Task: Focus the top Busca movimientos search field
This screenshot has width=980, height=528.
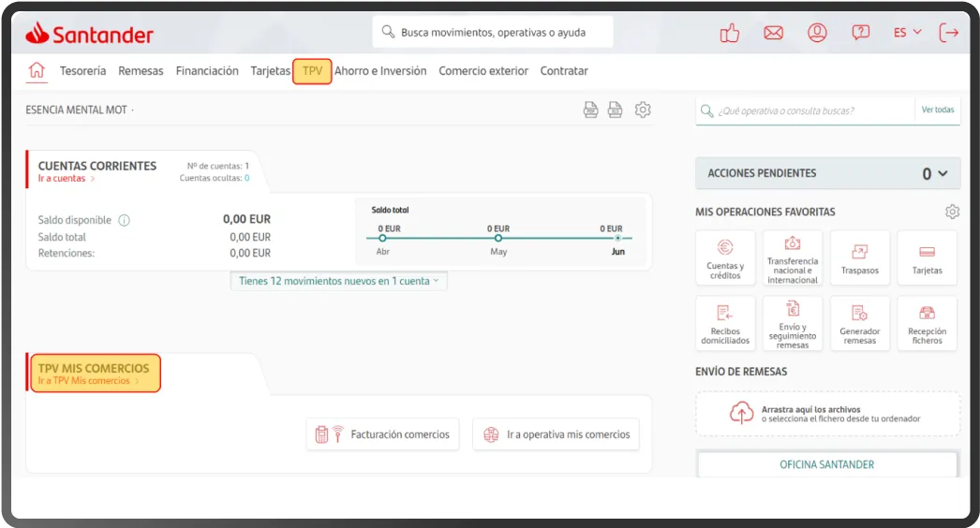Action: [493, 32]
